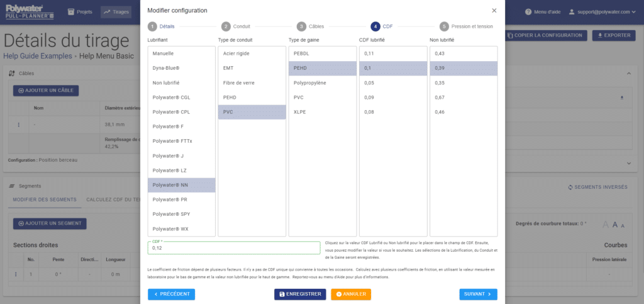This screenshot has height=304, width=644.
Task: Select Polywater® CGL lubricant
Action: coord(182,98)
